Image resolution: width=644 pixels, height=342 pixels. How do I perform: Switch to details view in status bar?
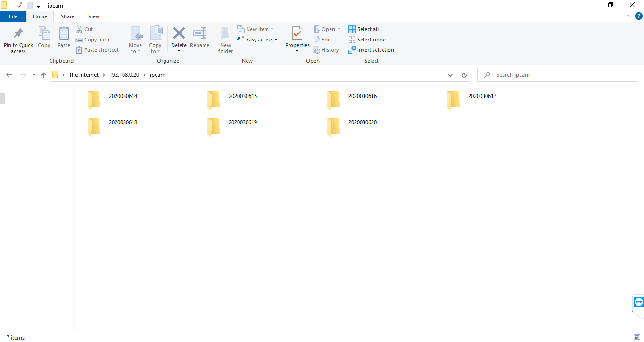coord(627,337)
